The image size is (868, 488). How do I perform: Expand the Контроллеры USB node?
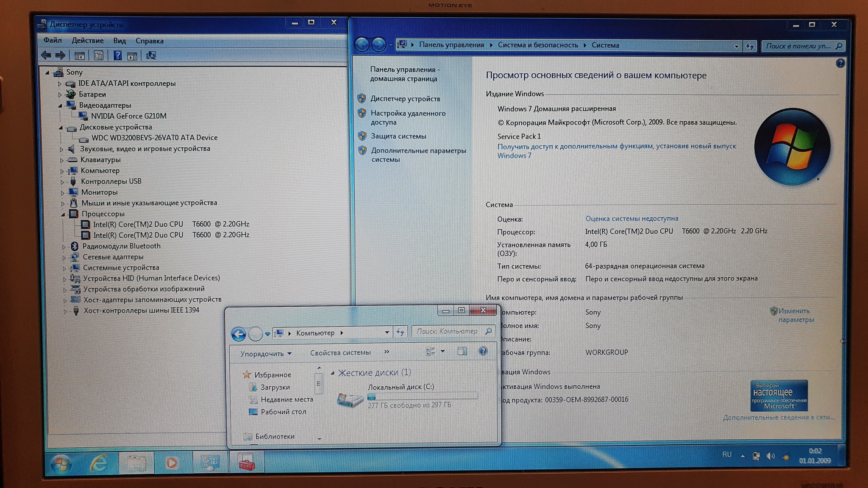coord(62,182)
